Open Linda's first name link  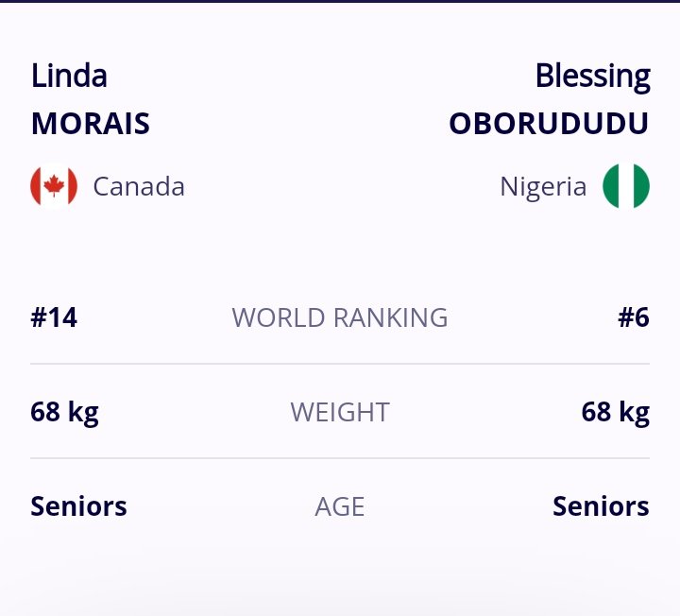tap(69, 76)
